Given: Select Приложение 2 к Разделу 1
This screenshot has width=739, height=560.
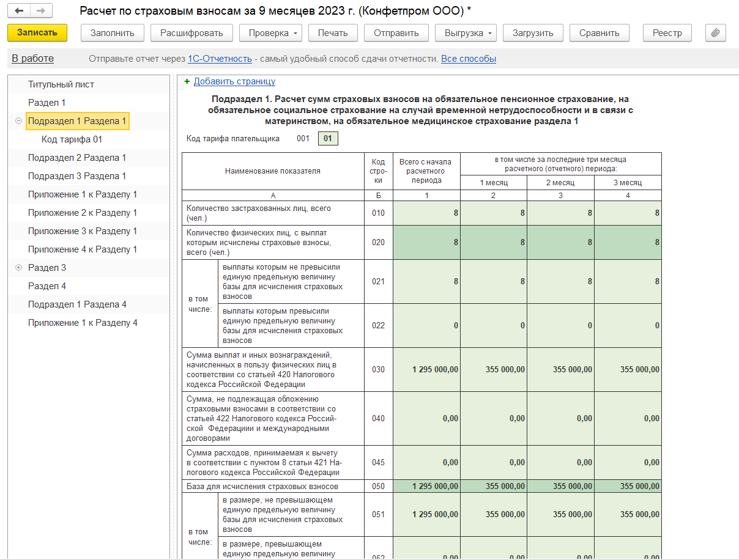Looking at the screenshot, I should (83, 213).
